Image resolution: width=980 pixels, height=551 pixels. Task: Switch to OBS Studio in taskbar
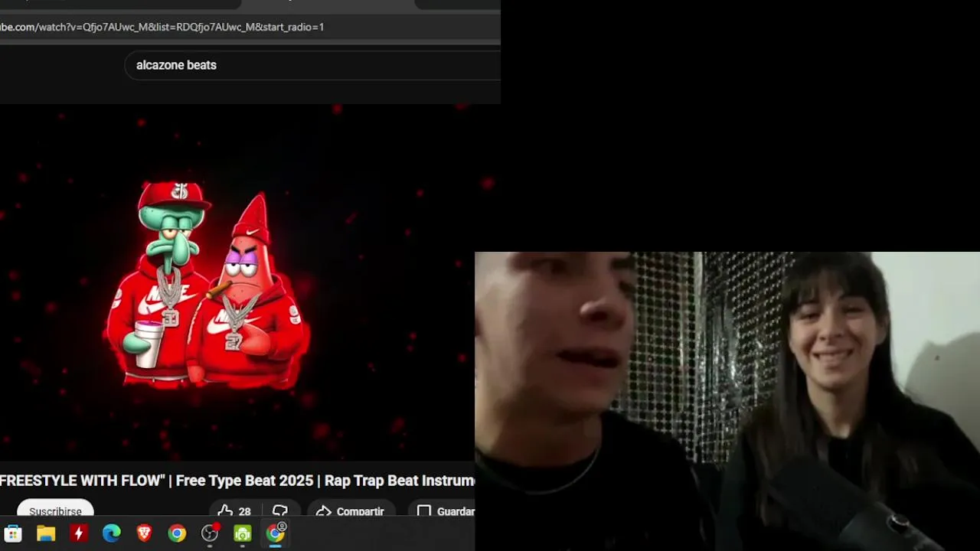(x=210, y=533)
